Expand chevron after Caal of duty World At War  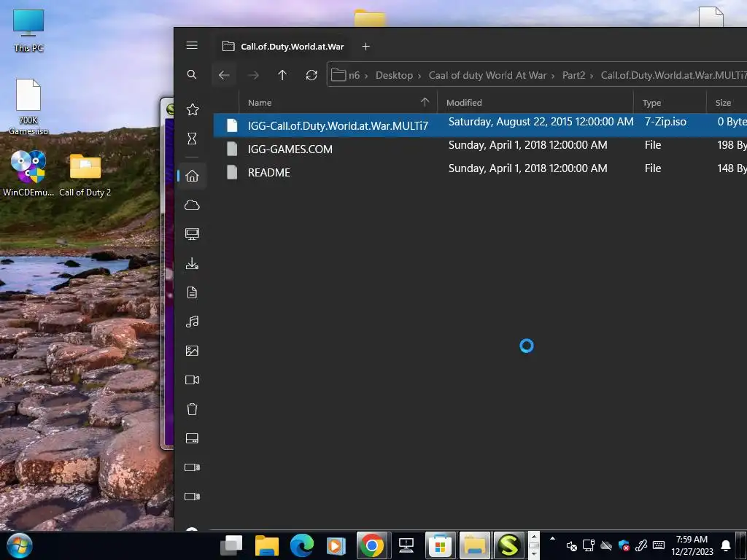[x=553, y=76]
